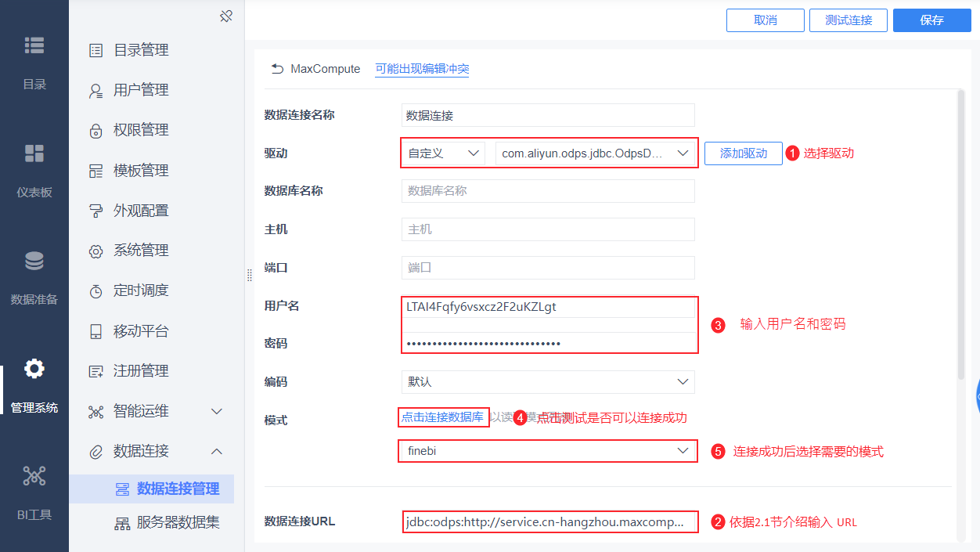Click the 服务器数据集 icon
This screenshot has width=980, height=552.
[x=122, y=523]
